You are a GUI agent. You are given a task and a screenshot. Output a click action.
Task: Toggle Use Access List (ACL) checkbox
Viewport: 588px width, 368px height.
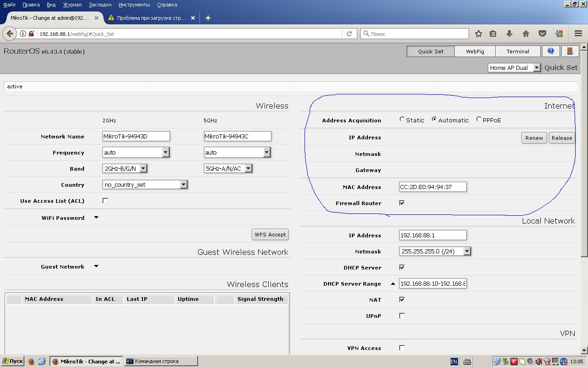[x=105, y=201]
